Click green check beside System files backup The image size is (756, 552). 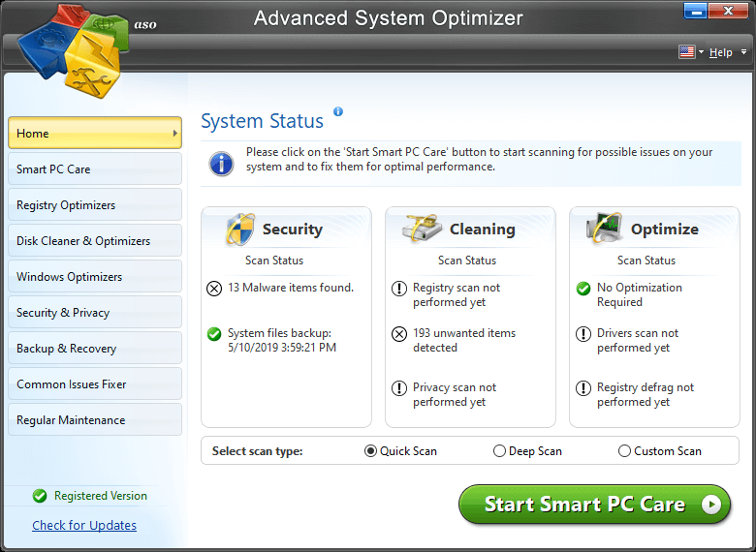tap(214, 334)
